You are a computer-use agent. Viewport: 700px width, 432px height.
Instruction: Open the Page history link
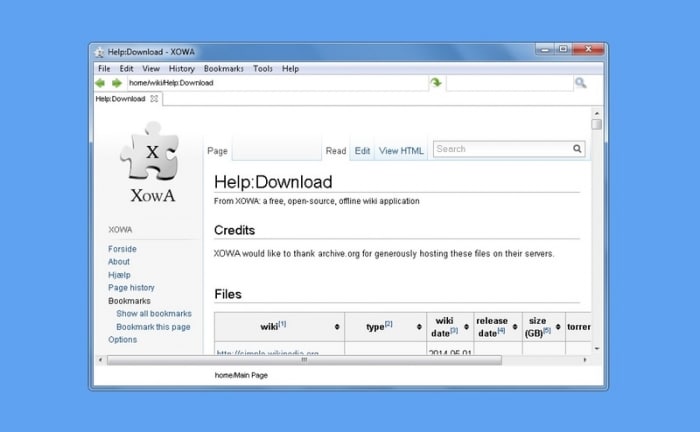pos(131,288)
